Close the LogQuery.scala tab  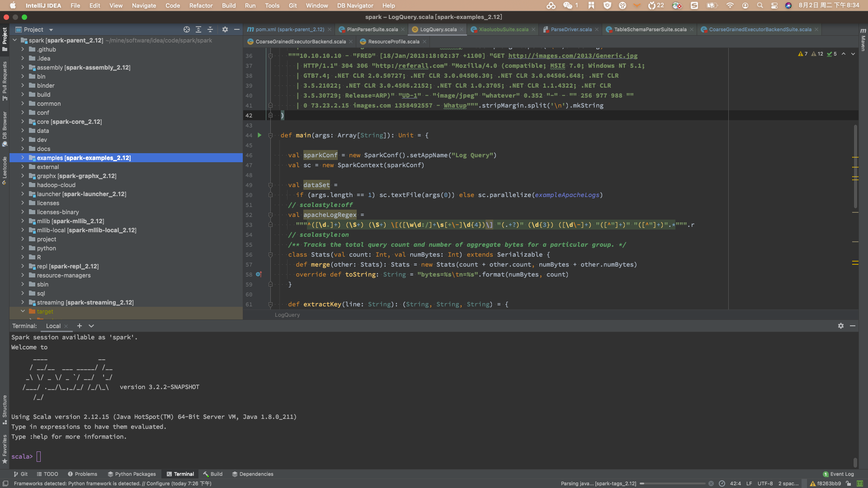click(x=462, y=29)
